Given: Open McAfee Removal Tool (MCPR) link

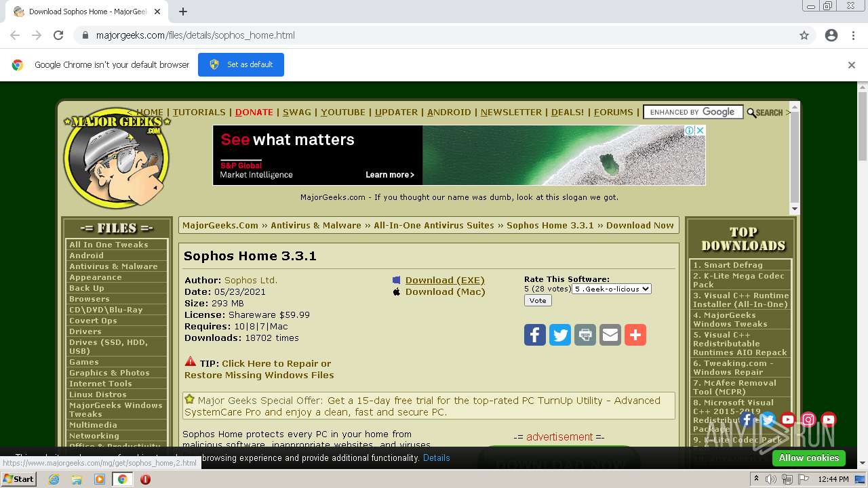Looking at the screenshot, I should point(734,388).
